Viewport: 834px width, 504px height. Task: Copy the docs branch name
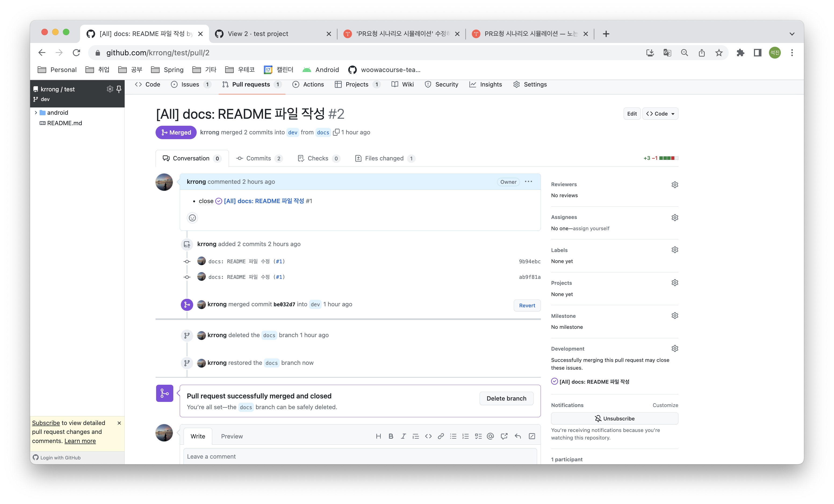pyautogui.click(x=336, y=132)
